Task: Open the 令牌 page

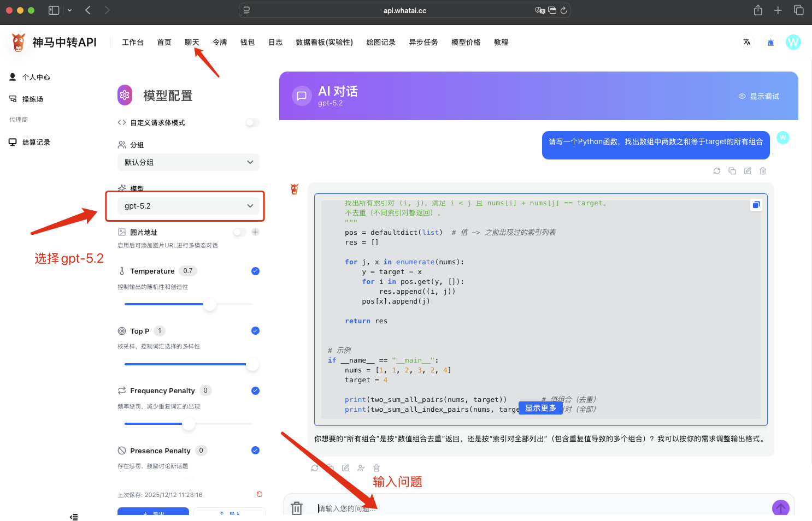Action: [220, 42]
